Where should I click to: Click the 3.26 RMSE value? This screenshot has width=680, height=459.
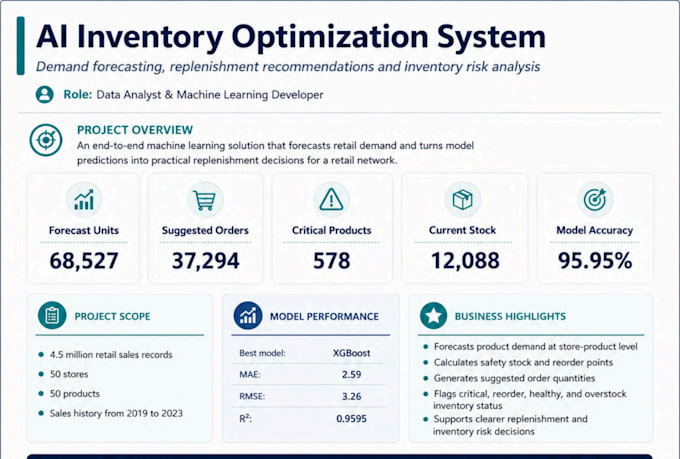tap(351, 397)
